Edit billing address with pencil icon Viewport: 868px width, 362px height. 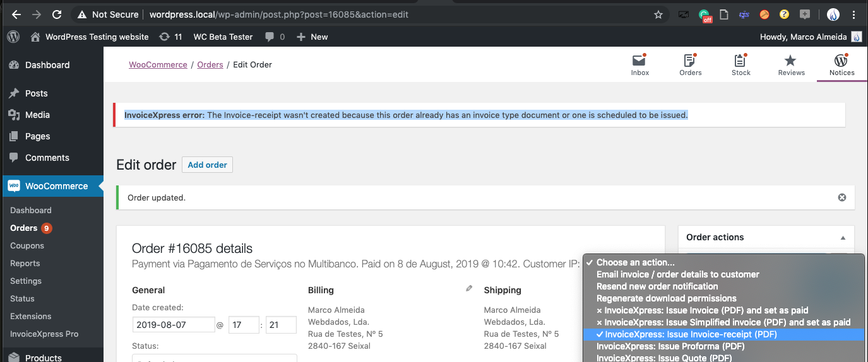[469, 288]
